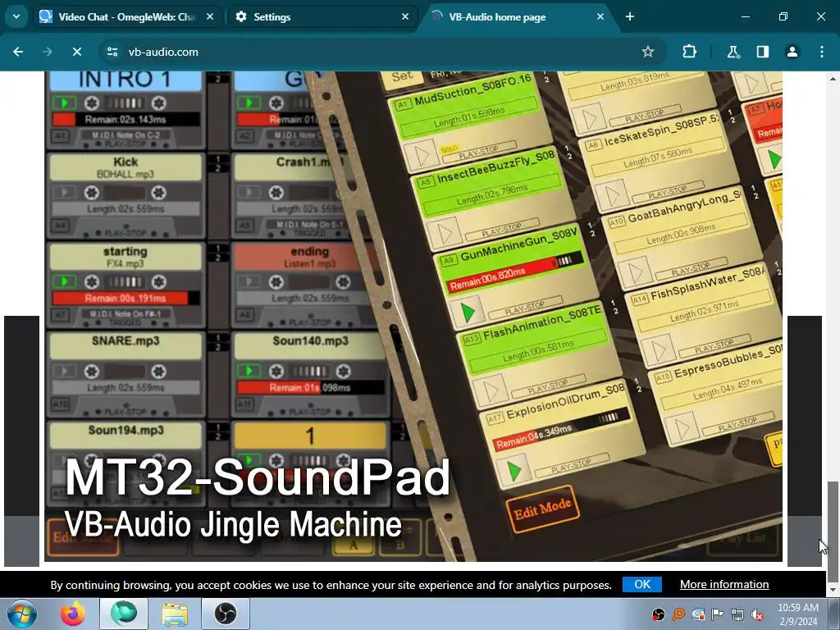Open File Explorer from the taskbar
This screenshot has height=630, width=840.
[x=175, y=614]
